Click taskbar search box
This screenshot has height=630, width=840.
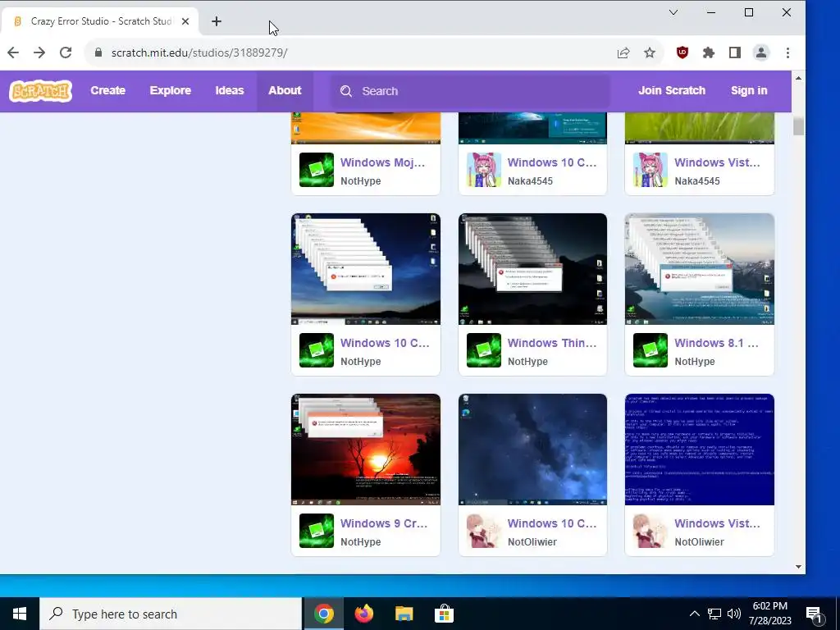(171, 614)
